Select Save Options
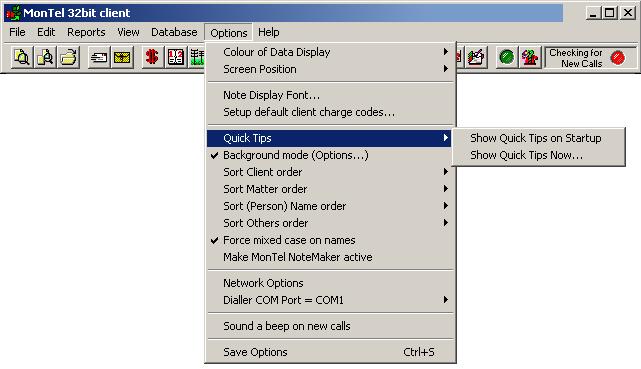The height and width of the screenshot is (369, 641). click(329, 352)
